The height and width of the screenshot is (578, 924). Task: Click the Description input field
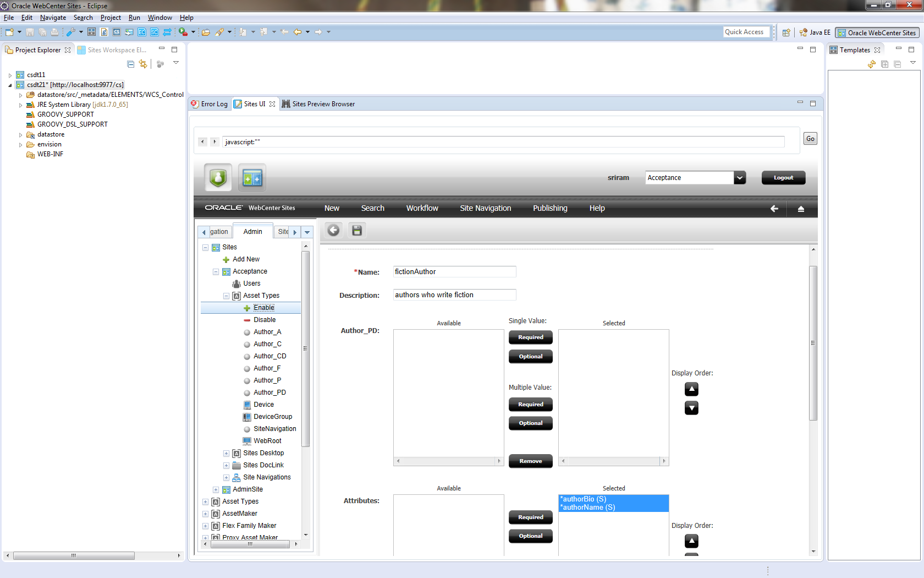point(455,295)
